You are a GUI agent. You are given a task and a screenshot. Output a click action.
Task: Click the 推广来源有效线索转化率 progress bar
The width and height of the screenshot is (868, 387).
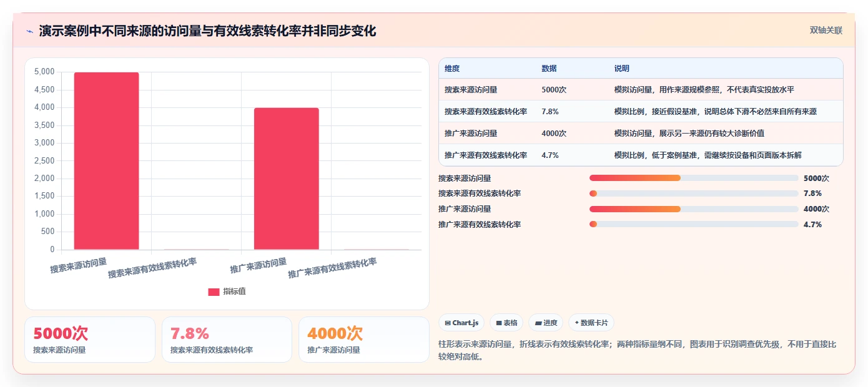click(x=694, y=225)
